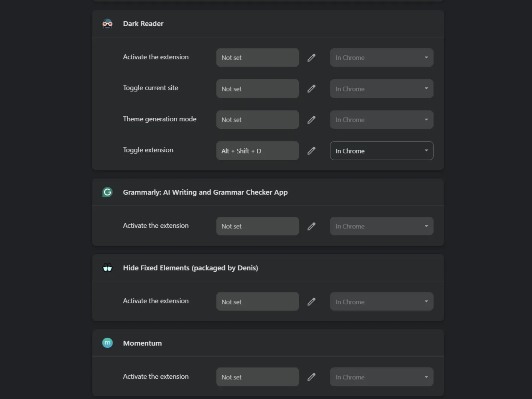Click the Hide Fixed Elements extension icon
This screenshot has width=532, height=399.
[x=107, y=268]
